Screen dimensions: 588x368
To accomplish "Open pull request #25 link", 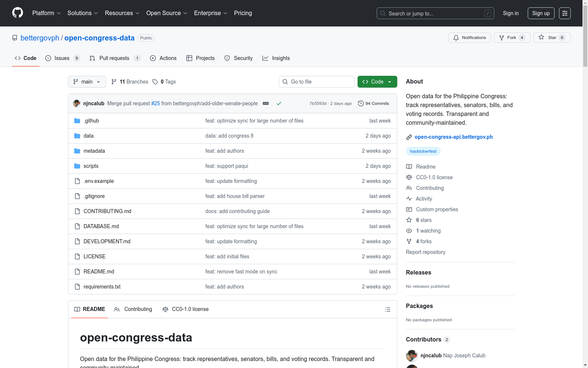I will [155, 103].
